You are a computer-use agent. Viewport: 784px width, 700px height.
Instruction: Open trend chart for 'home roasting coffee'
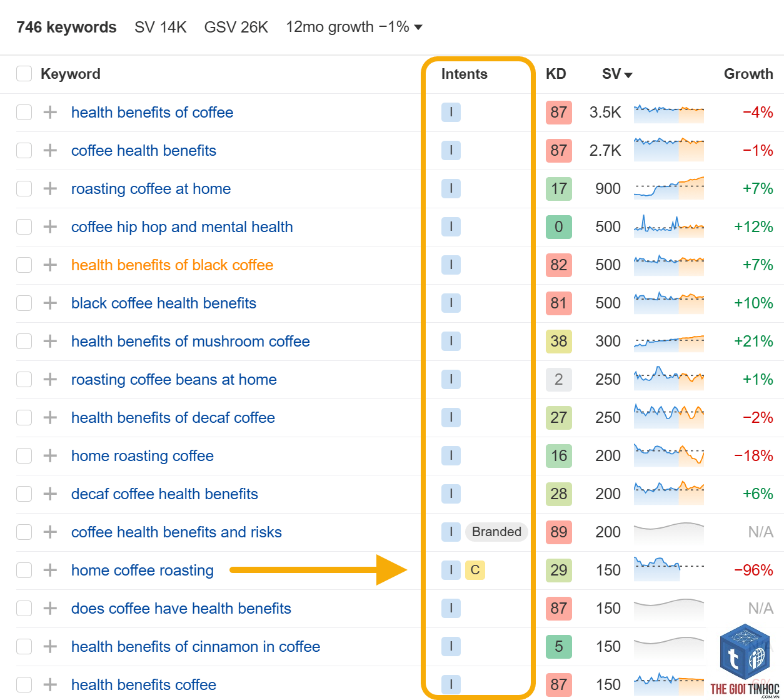click(x=669, y=455)
